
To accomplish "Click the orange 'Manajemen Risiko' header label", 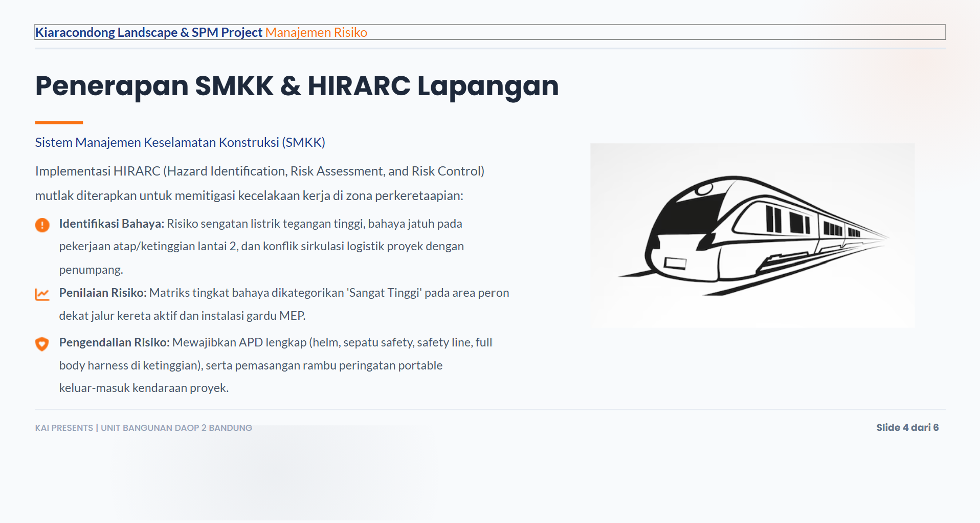I will (316, 32).
